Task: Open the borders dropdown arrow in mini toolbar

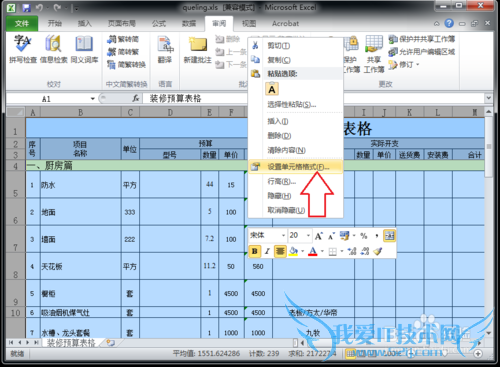Action: 342,251
